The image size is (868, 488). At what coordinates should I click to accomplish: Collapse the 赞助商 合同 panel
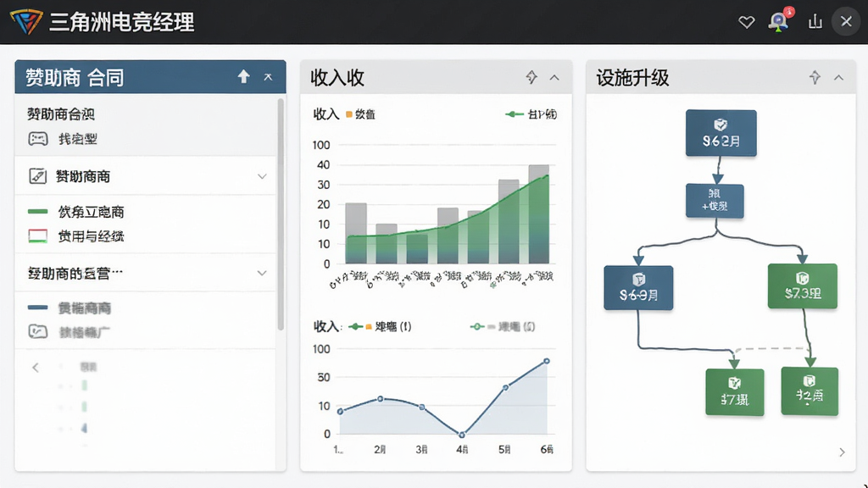click(268, 77)
